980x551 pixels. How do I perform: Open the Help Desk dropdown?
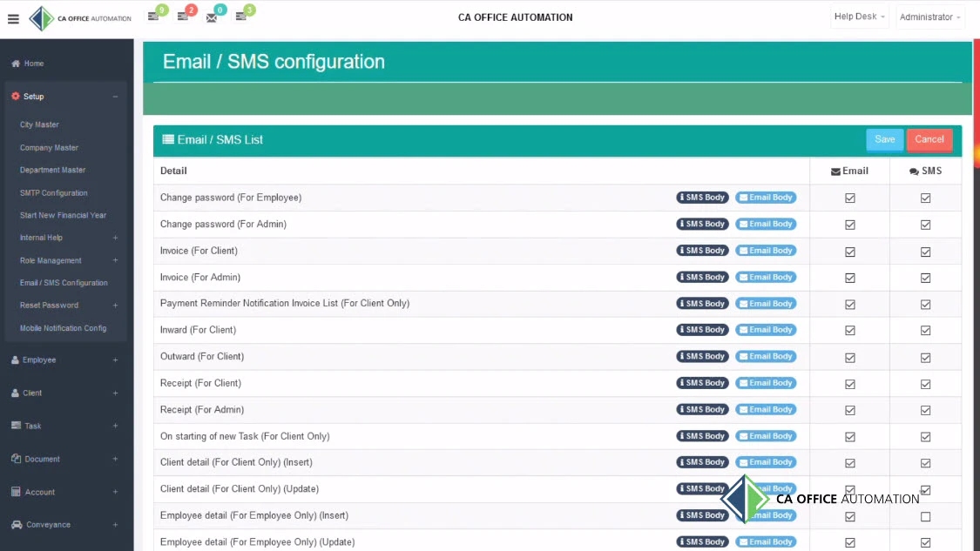(858, 16)
